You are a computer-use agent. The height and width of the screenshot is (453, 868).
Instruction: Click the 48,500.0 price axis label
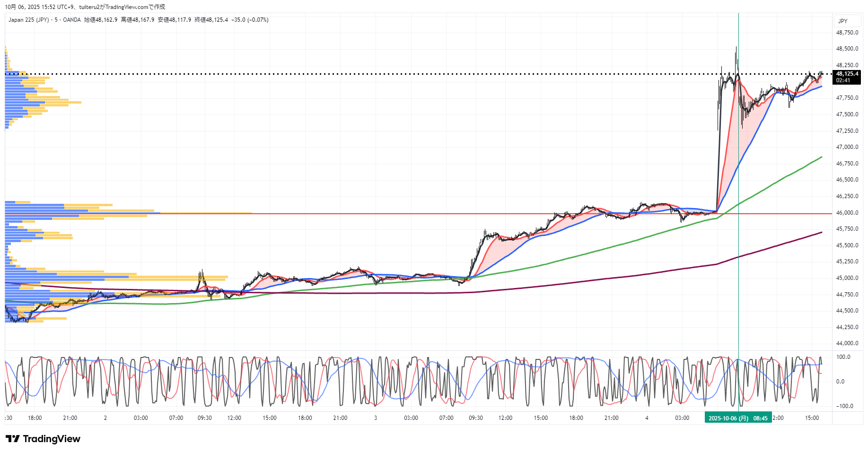point(847,49)
